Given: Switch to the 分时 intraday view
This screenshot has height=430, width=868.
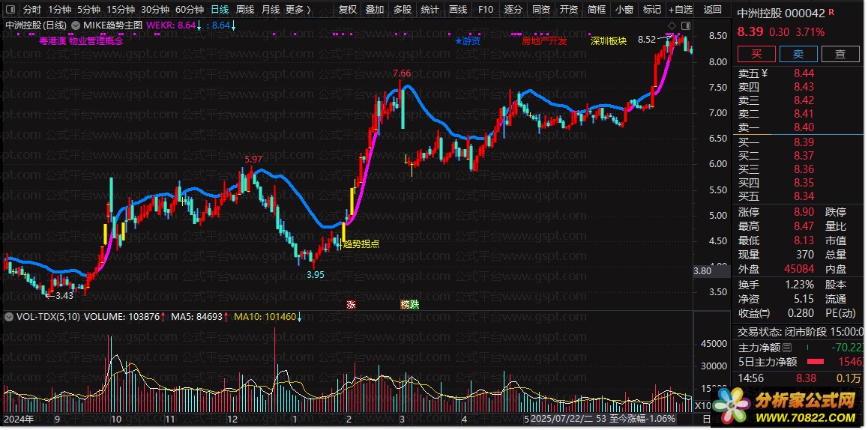Looking at the screenshot, I should pyautogui.click(x=32, y=10).
